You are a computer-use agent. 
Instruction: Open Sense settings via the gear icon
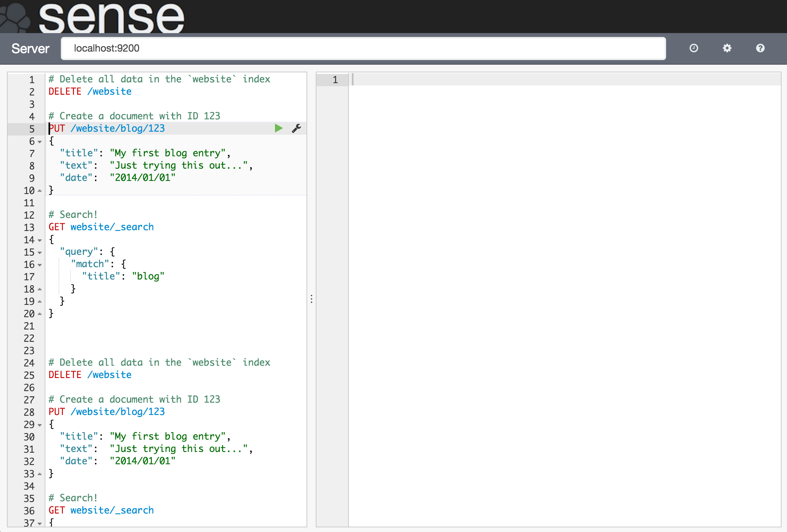pyautogui.click(x=727, y=48)
